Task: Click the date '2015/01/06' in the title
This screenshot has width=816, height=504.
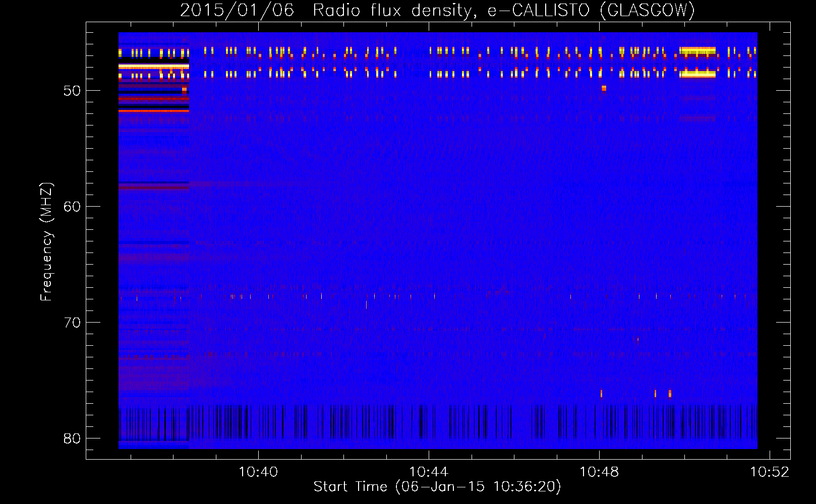Action: [x=237, y=10]
